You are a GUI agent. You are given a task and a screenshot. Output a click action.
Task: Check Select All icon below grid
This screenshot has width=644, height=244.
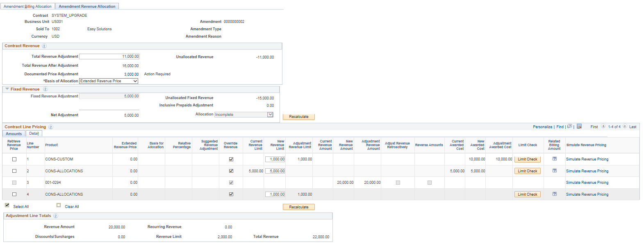[7, 205]
